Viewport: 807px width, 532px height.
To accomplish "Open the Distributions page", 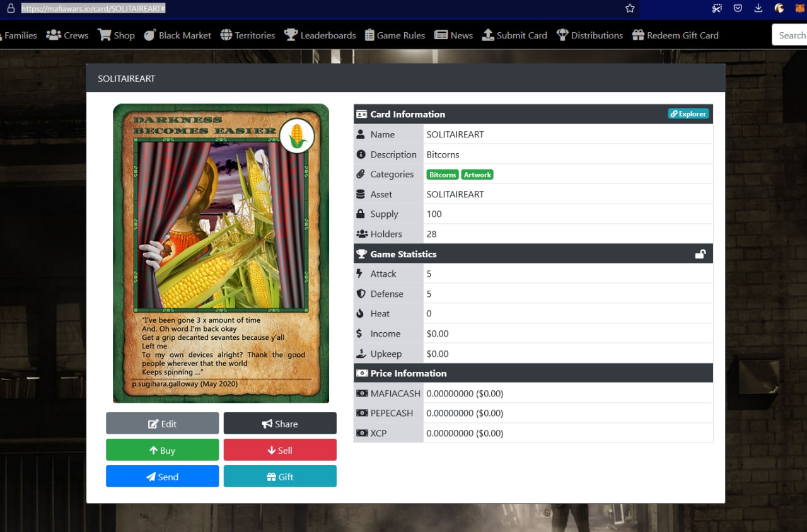I will coord(590,35).
